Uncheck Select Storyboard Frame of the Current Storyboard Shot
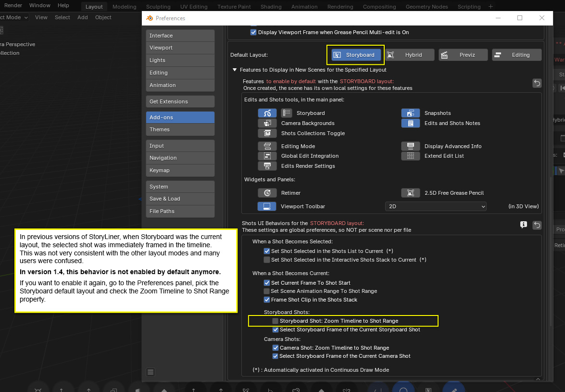Viewport: 565px width, 392px height. coord(276,329)
